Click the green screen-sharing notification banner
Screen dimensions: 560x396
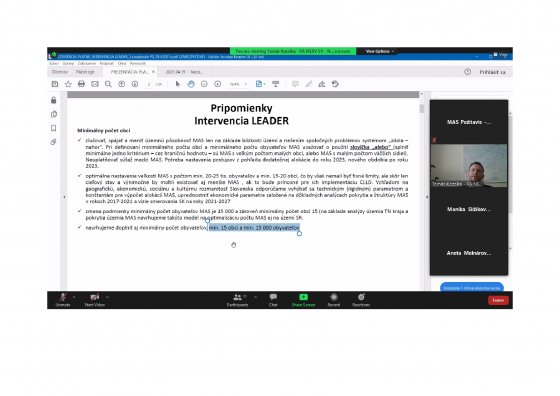coord(293,51)
